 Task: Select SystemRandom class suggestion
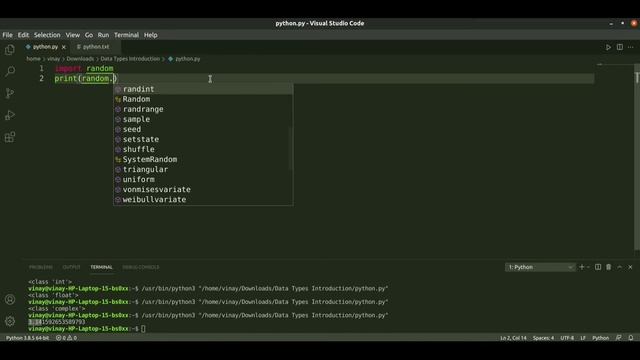pos(202,159)
